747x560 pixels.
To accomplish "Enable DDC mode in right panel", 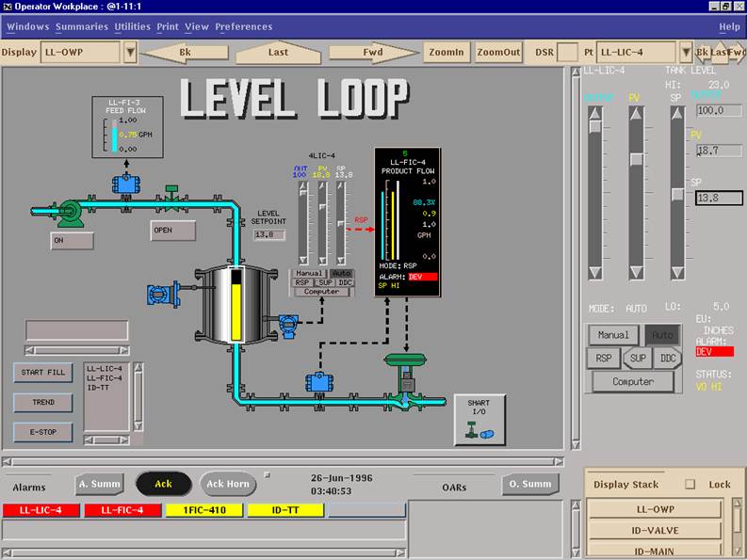I will click(667, 358).
